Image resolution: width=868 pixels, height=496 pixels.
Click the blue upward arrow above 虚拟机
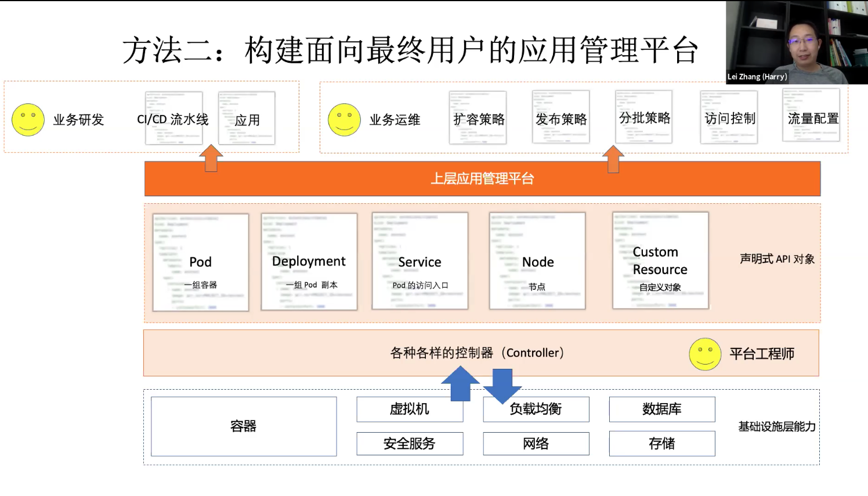[461, 383]
